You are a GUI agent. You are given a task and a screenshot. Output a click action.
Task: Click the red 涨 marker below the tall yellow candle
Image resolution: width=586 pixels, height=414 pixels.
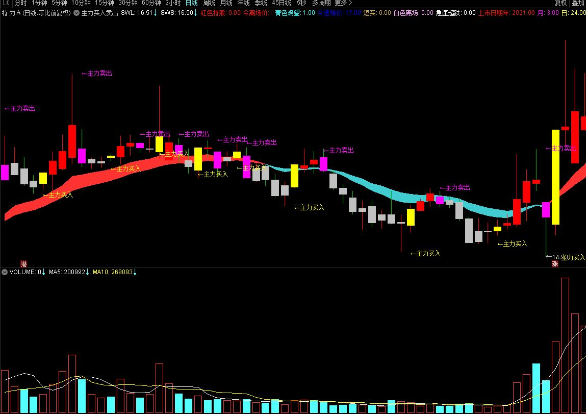555,264
